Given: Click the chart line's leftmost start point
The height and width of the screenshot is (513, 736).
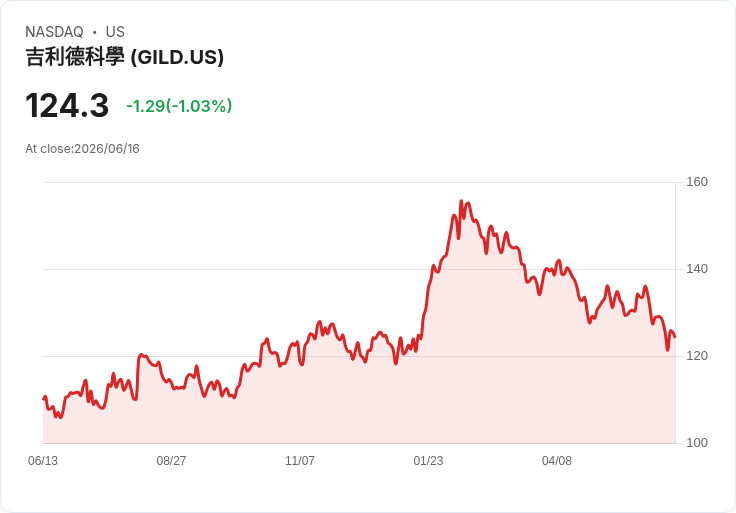Looking at the screenshot, I should [44, 399].
